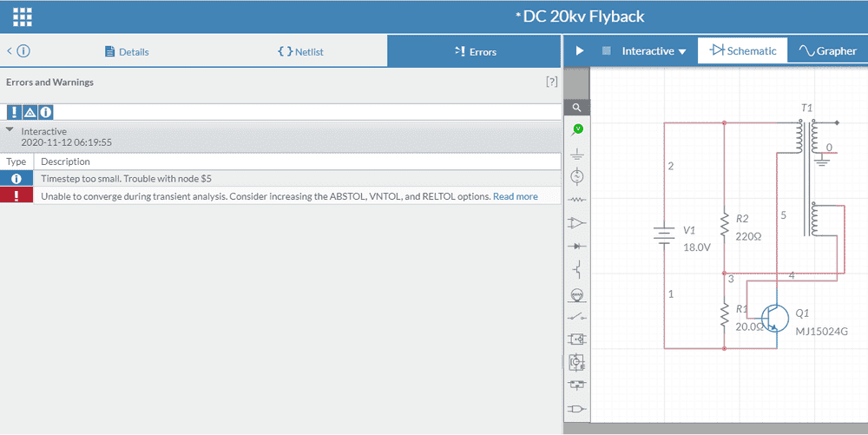Collapse the Interactive results group

pyautogui.click(x=10, y=129)
